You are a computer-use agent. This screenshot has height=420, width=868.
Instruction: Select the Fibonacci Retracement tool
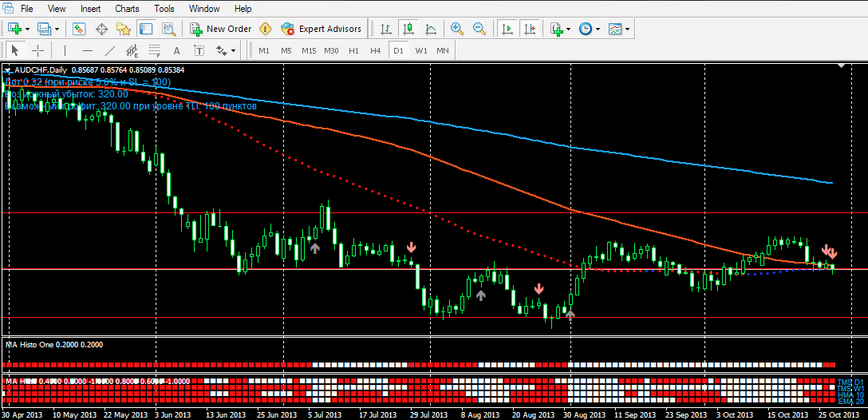point(155,50)
